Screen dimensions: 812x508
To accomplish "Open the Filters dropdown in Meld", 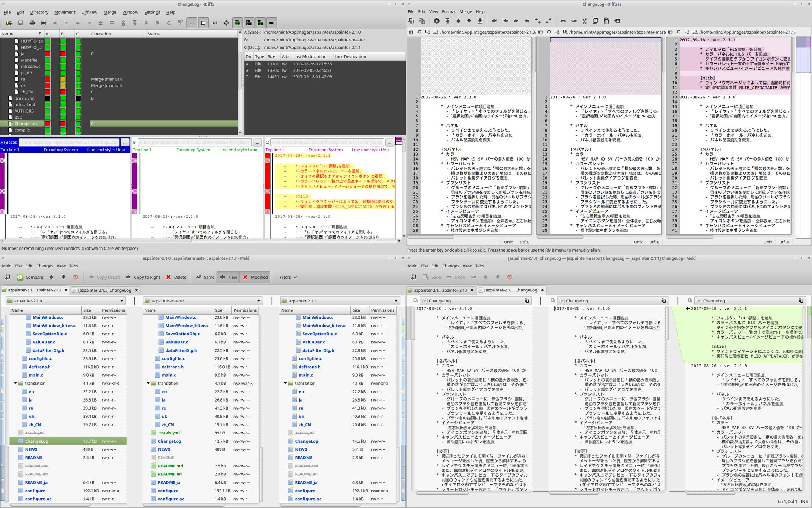I will click(288, 277).
